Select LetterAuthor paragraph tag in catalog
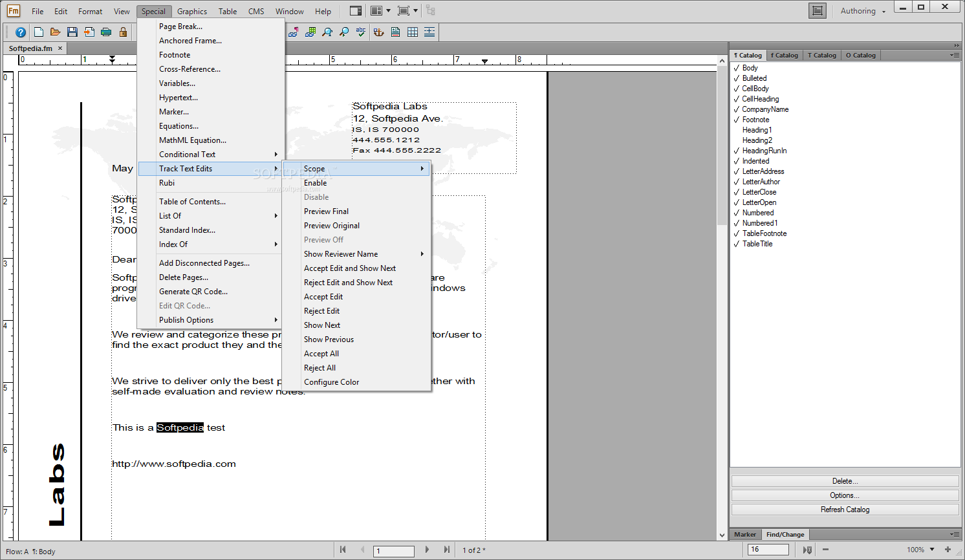965x560 pixels. click(761, 182)
